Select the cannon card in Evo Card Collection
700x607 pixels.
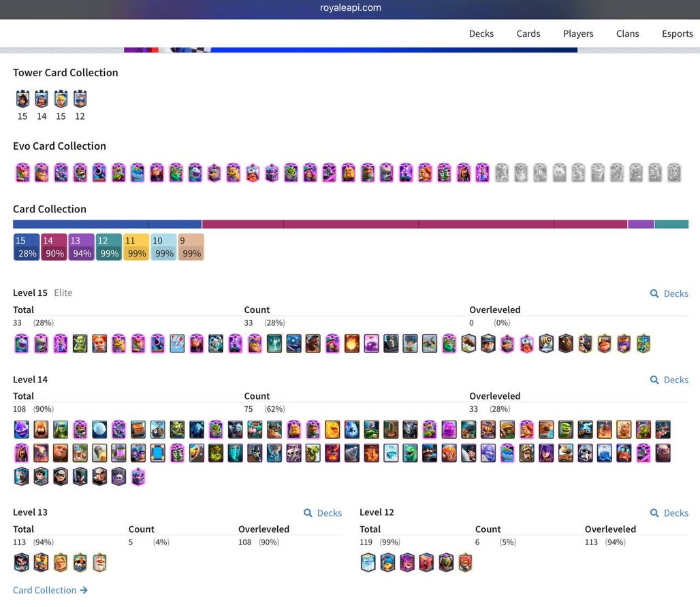[99, 173]
